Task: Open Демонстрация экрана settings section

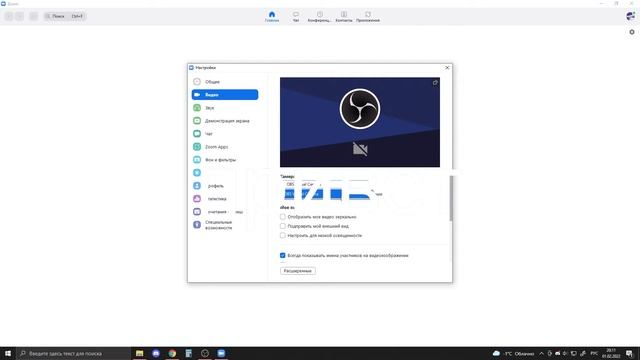Action: click(224, 121)
